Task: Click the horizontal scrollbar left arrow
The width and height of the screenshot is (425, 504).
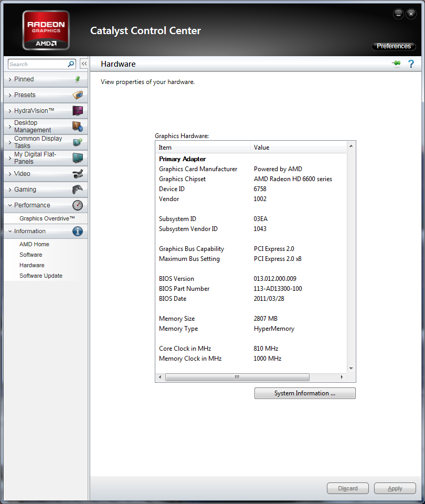Action: (160, 377)
